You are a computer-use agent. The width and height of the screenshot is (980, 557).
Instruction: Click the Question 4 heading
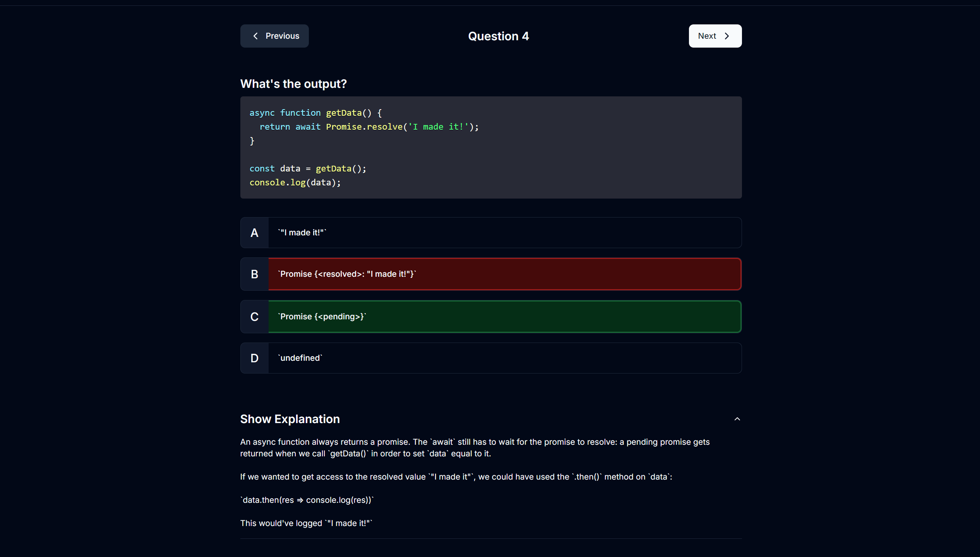coord(499,36)
